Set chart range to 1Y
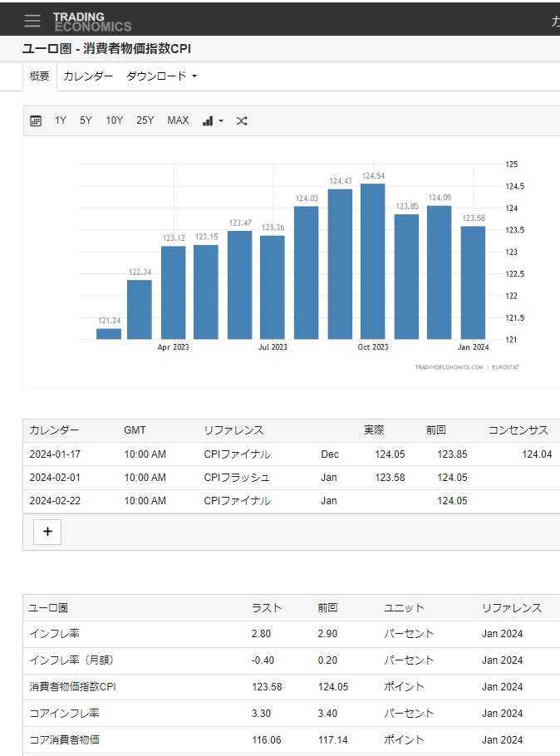The height and width of the screenshot is (756, 560). [x=61, y=121]
